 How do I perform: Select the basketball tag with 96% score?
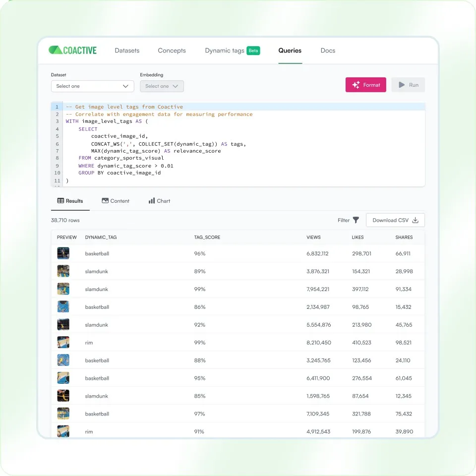97,253
